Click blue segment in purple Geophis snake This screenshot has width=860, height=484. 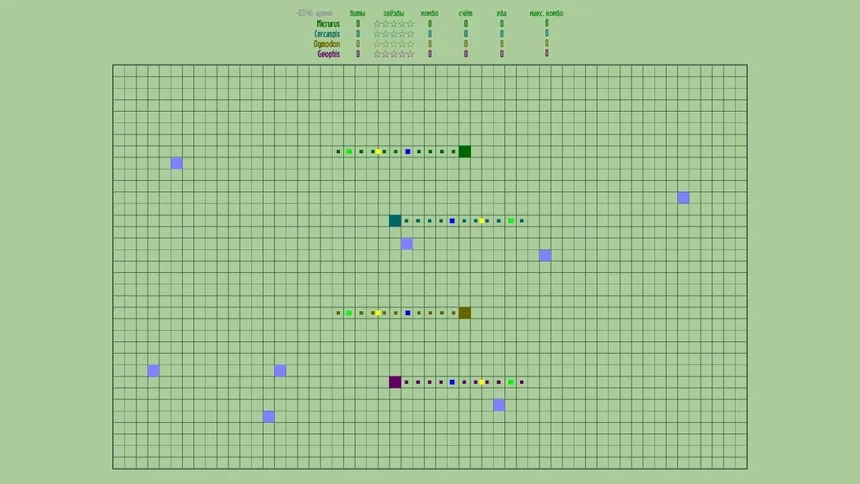[x=452, y=382]
